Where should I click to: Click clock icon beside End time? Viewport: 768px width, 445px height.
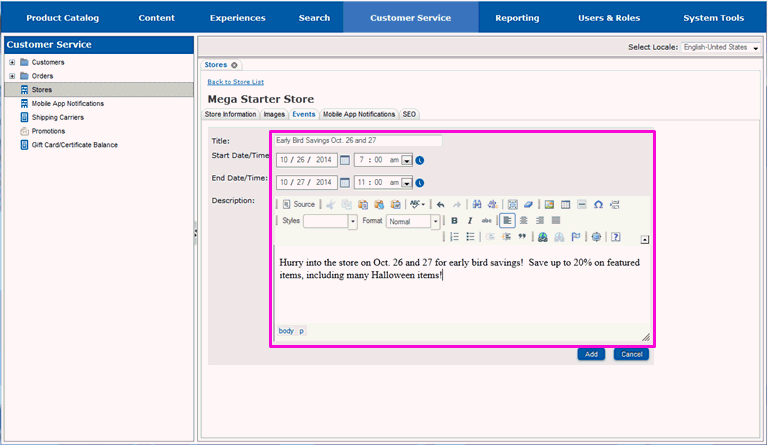pyautogui.click(x=420, y=183)
